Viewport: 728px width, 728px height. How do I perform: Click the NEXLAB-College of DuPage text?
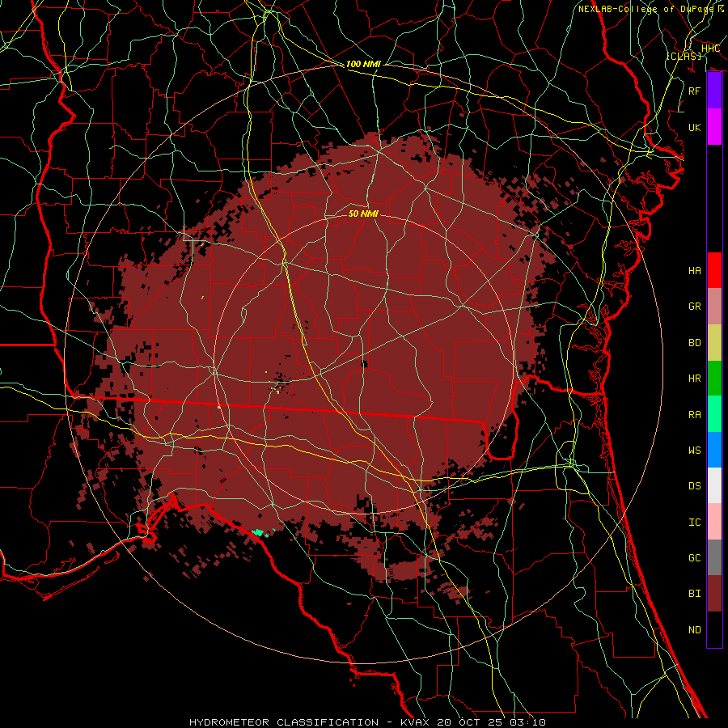click(x=648, y=9)
